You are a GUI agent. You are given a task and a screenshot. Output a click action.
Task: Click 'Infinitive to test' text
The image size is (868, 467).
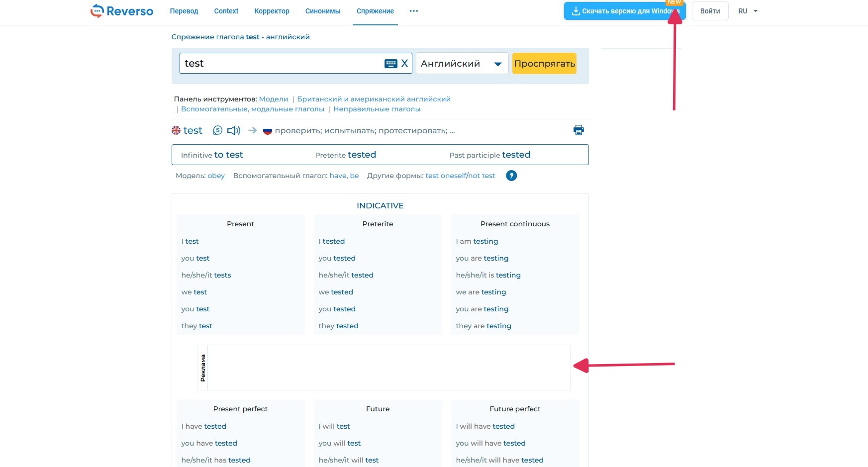[x=212, y=155]
